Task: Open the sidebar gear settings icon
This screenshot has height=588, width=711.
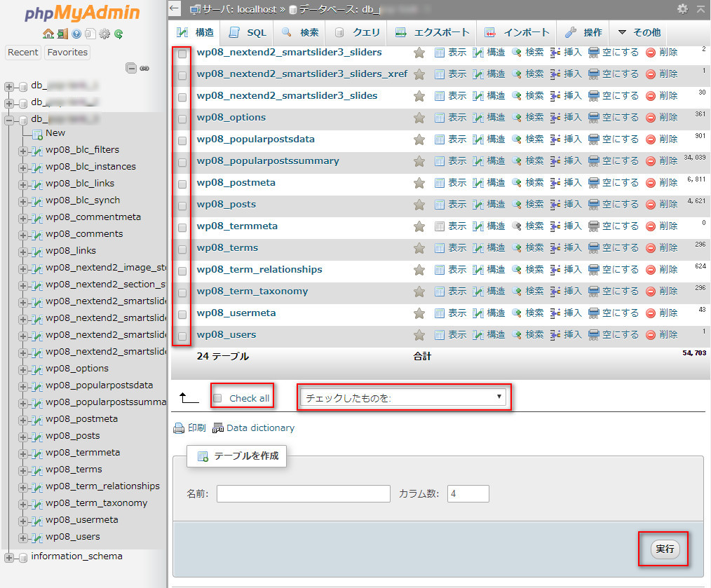Action: tap(104, 34)
